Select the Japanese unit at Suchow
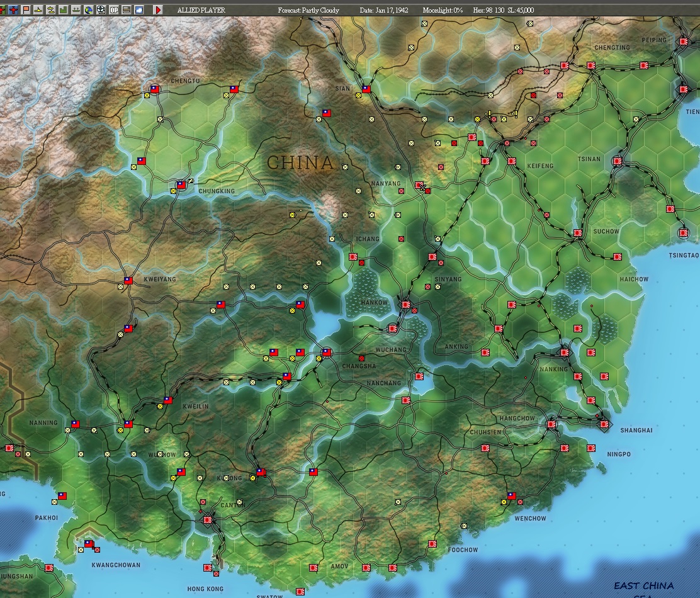The width and height of the screenshot is (700, 598). pyautogui.click(x=578, y=233)
